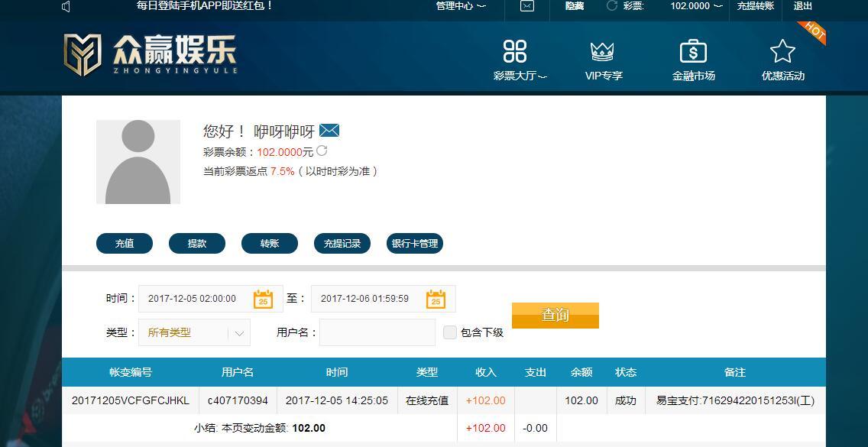The image size is (868, 447).
Task: Expand the 管理中心 menu
Action: point(461,6)
